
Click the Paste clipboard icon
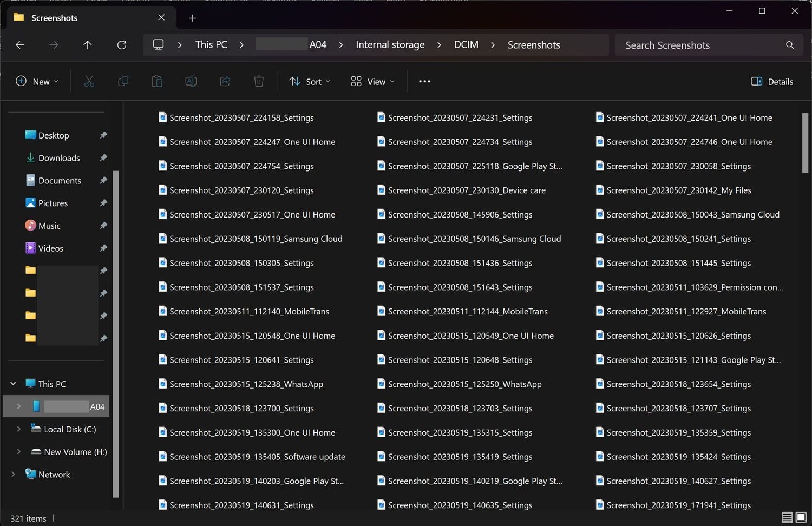pos(157,82)
